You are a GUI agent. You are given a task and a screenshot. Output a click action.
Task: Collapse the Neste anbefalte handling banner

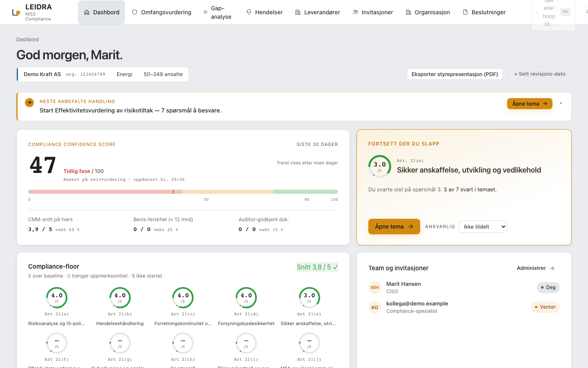(x=561, y=103)
